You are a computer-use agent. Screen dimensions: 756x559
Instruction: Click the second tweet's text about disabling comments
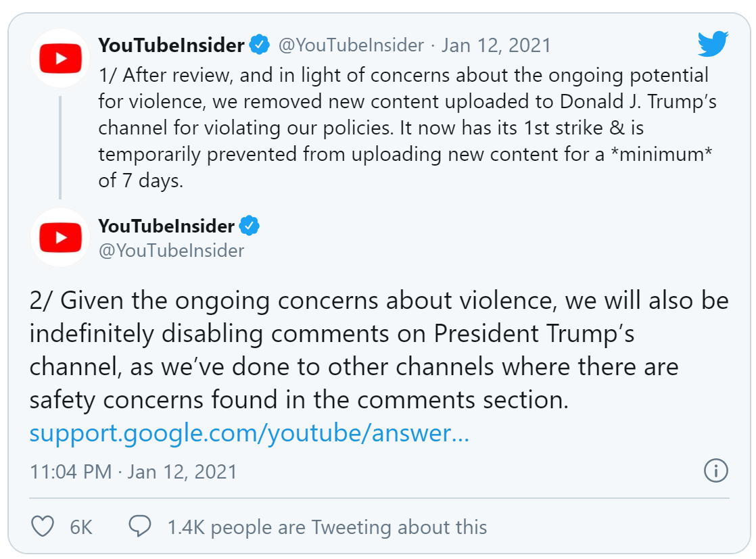pyautogui.click(x=379, y=350)
